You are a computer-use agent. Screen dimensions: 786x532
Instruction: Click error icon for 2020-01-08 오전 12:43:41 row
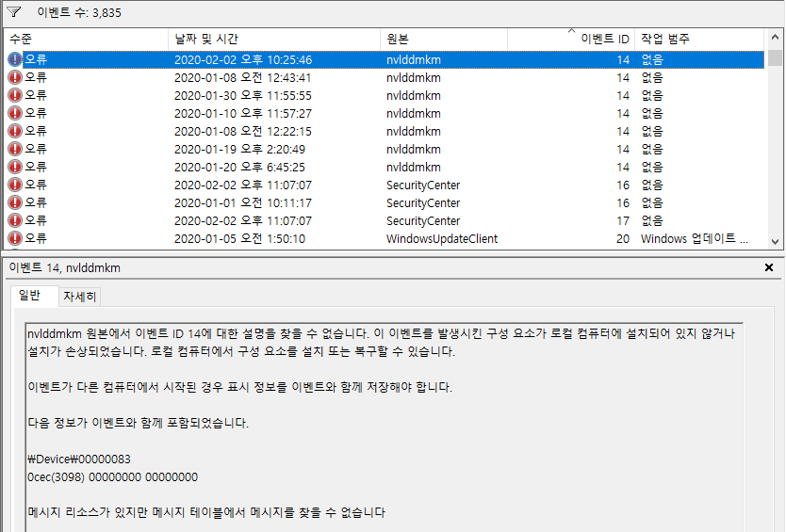[15, 77]
